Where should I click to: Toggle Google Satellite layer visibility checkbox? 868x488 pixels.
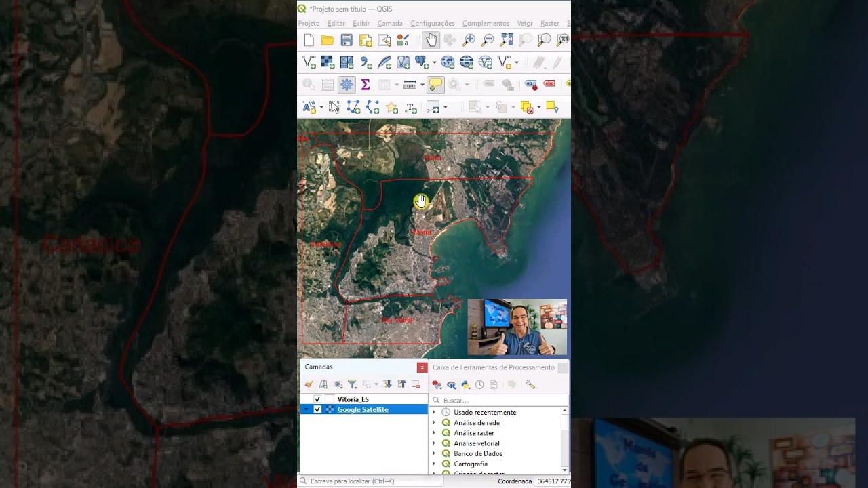point(317,409)
